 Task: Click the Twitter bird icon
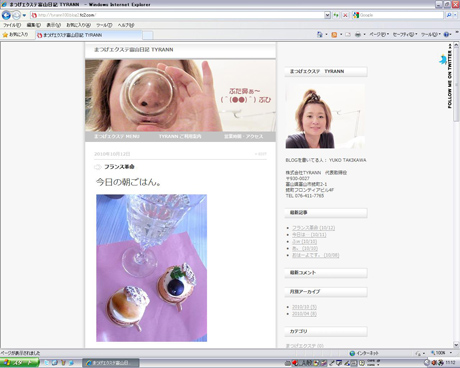pos(443,60)
